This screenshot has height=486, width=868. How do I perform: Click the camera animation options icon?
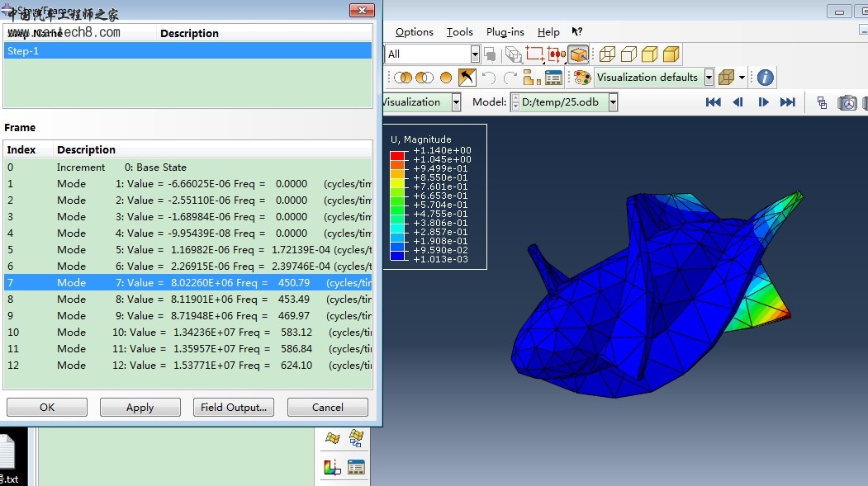pyautogui.click(x=847, y=102)
